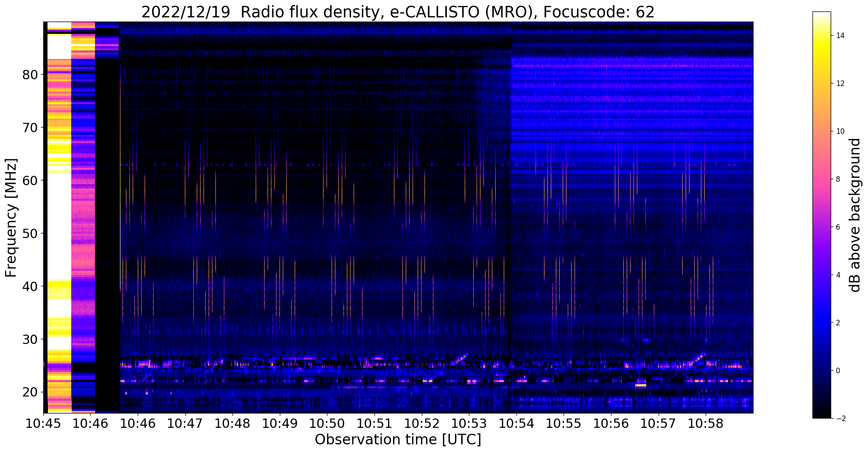
Task: Click the 10:45 time tick label
Action: tap(43, 424)
